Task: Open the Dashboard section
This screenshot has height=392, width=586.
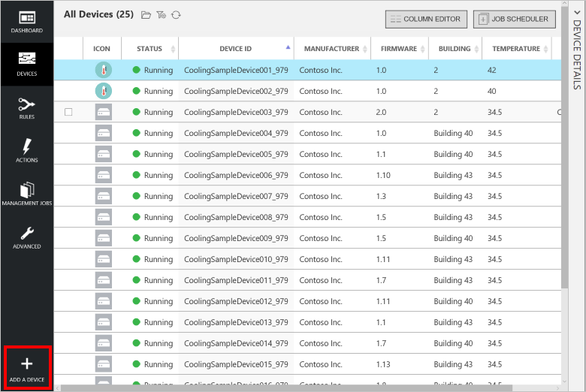Action: 27,22
